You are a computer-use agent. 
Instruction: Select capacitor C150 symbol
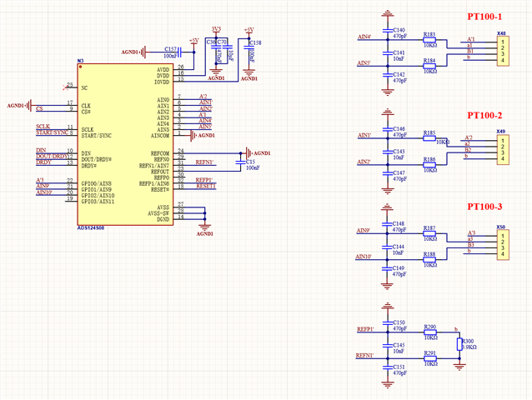coord(387,323)
